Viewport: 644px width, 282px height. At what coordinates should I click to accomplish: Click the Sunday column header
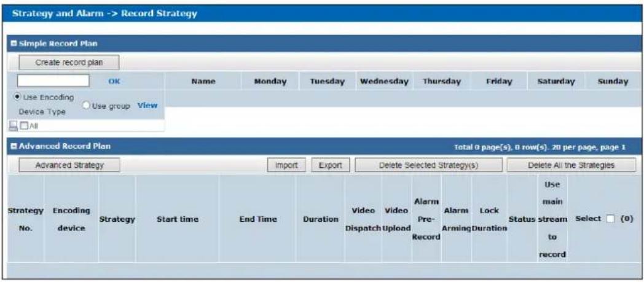pos(613,81)
